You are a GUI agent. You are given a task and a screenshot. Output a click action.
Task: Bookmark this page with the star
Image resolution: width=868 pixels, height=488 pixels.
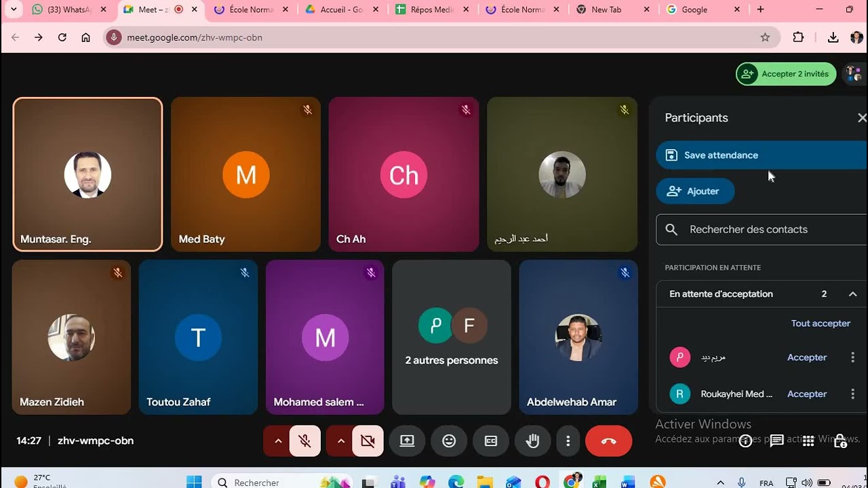pos(765,37)
